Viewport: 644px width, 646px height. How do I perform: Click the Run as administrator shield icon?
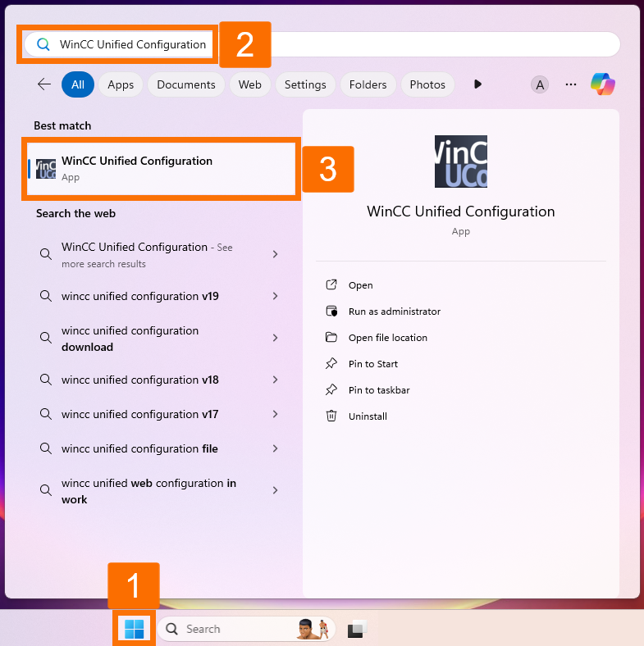(331, 311)
